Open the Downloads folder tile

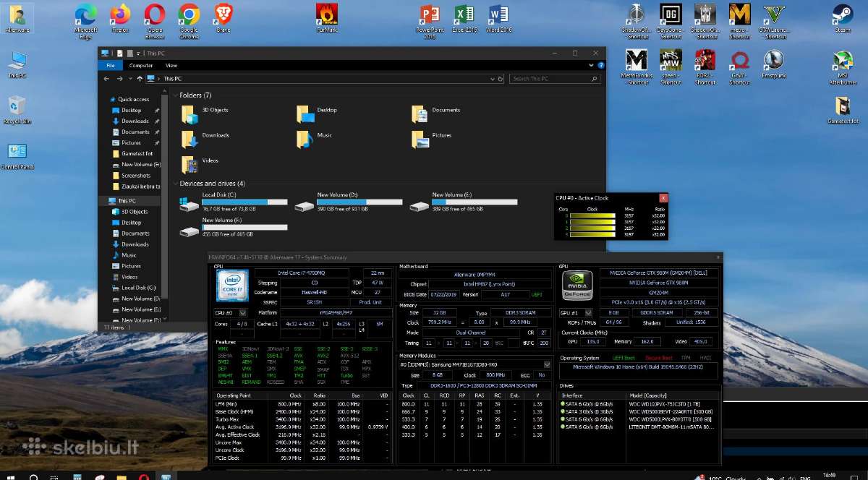coord(206,138)
